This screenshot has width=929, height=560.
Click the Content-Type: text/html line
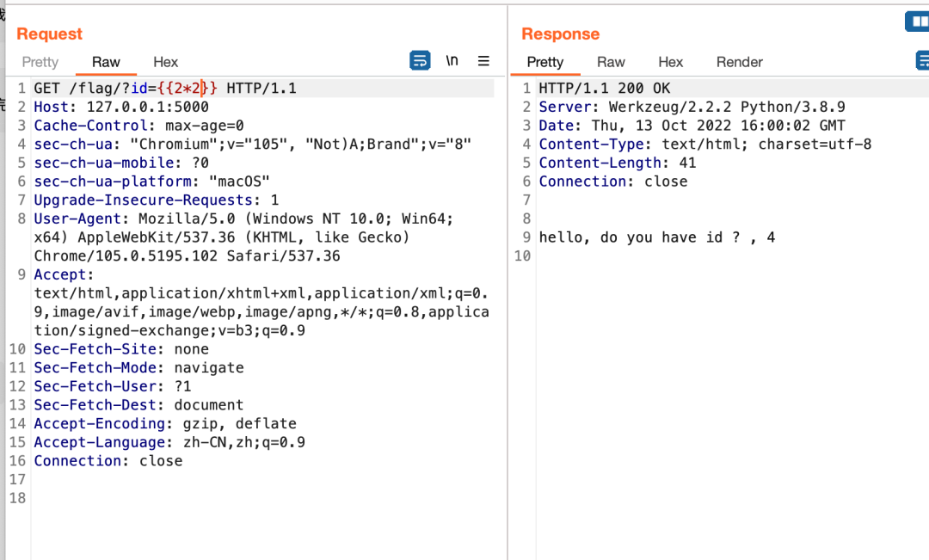pyautogui.click(x=705, y=144)
